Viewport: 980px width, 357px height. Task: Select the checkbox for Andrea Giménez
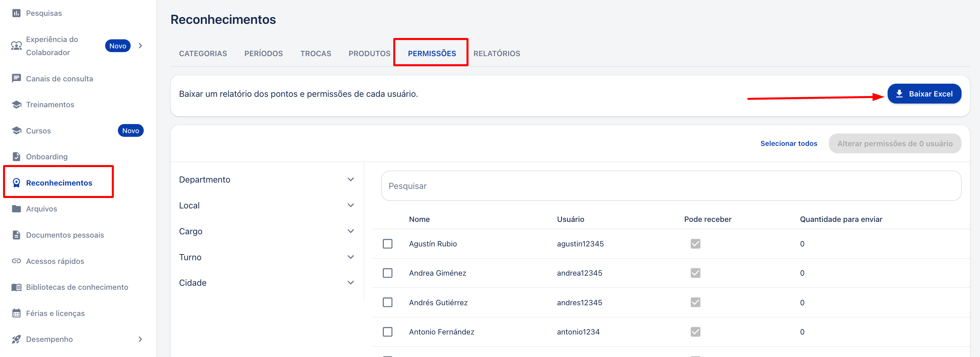tap(387, 273)
